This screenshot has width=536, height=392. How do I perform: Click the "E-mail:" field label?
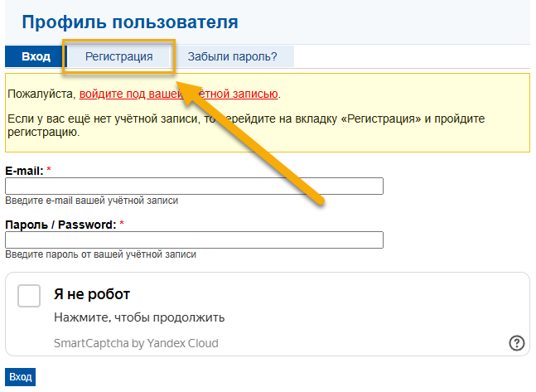click(24, 170)
